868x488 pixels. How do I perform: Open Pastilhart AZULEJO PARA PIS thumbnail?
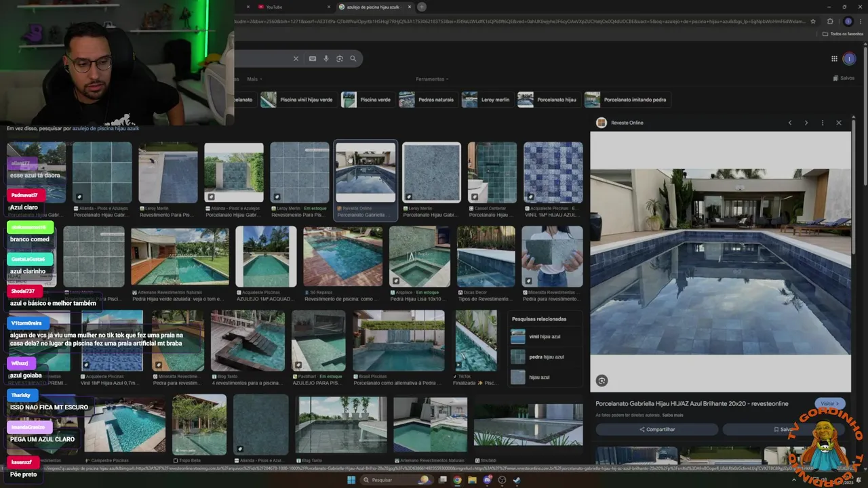(x=318, y=341)
